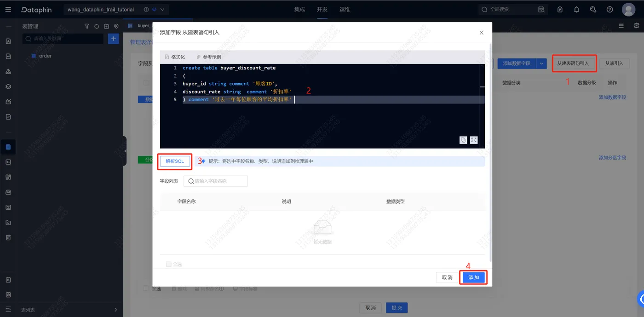
Task: Click the project info icon in selector
Action: pos(146,9)
